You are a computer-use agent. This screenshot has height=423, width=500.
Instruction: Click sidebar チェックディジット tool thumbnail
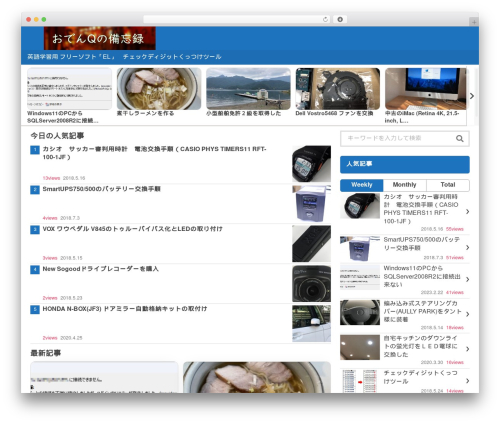click(x=360, y=381)
